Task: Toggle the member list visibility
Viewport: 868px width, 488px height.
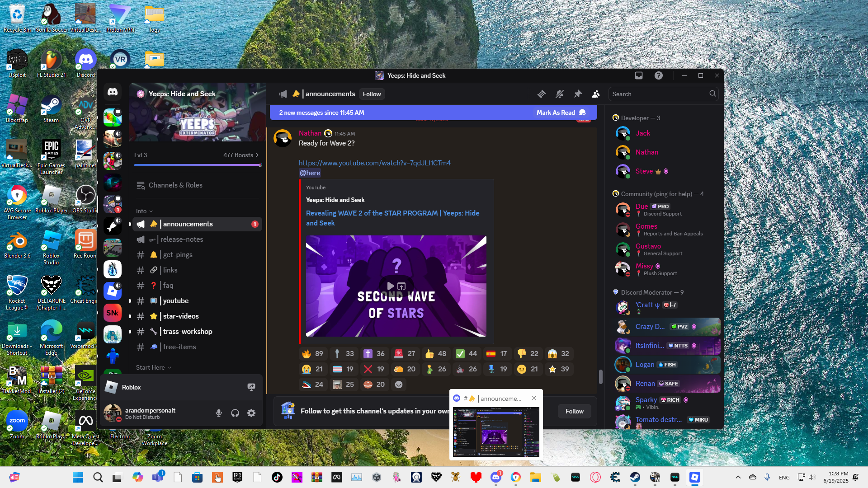Action: click(x=596, y=94)
